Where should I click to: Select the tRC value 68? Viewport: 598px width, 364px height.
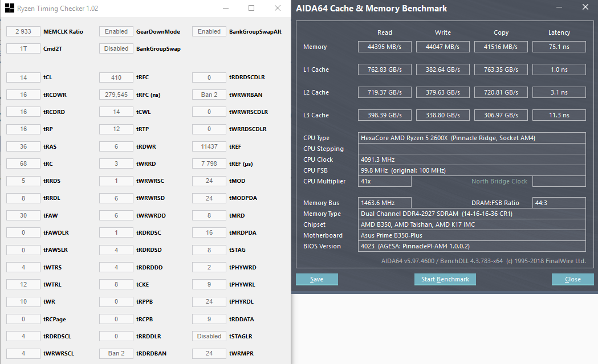click(x=23, y=163)
